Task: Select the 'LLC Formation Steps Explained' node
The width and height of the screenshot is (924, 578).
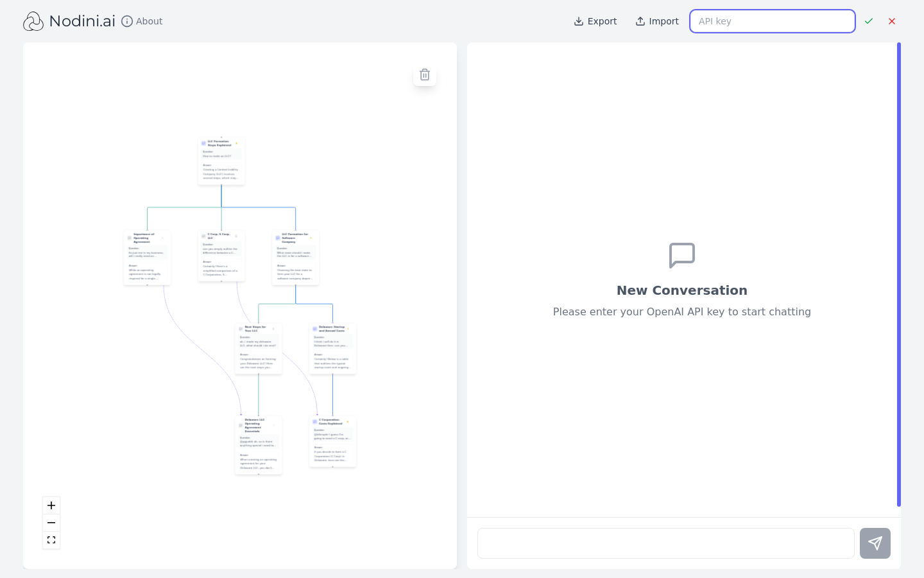Action: [221, 161]
